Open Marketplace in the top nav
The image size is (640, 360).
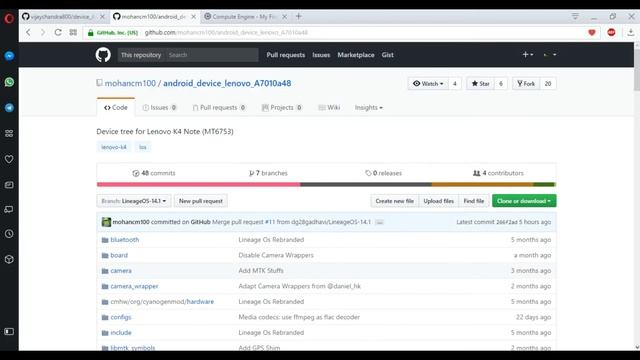[x=356, y=55]
